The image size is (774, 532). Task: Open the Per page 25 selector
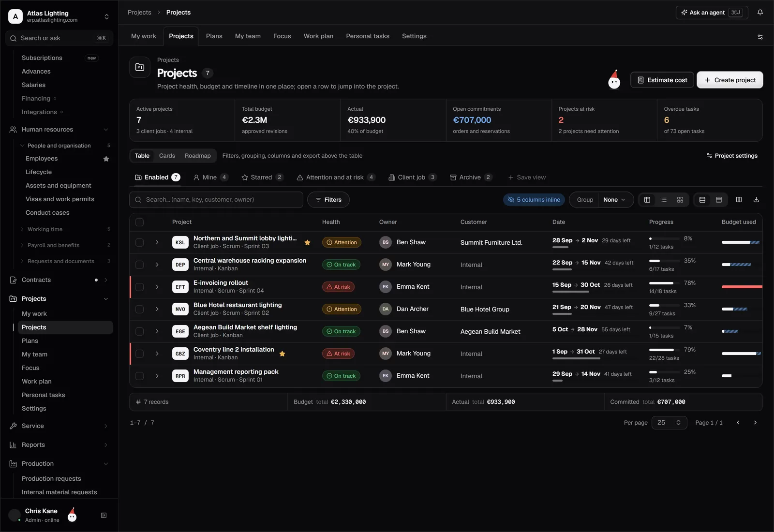(x=669, y=423)
